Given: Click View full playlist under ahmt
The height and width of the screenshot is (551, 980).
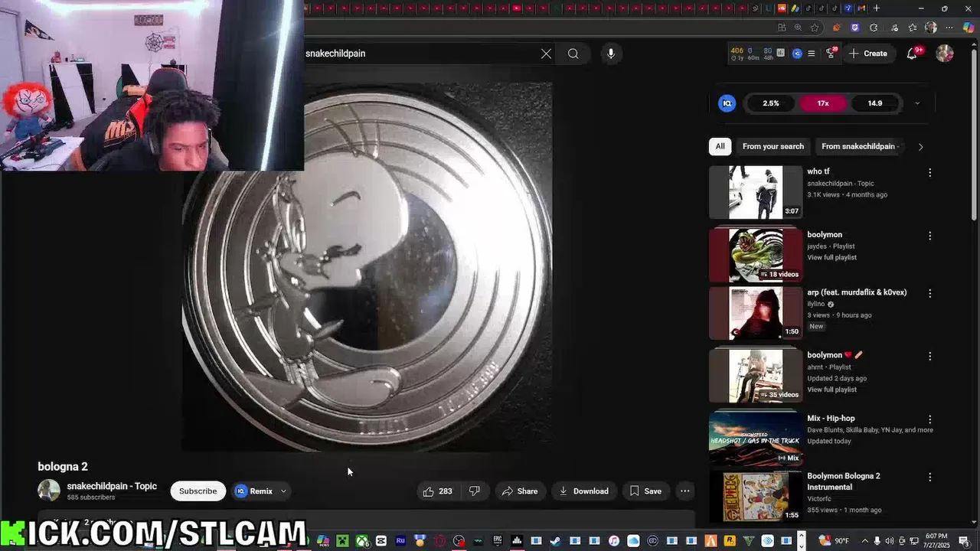Looking at the screenshot, I should click(x=831, y=390).
